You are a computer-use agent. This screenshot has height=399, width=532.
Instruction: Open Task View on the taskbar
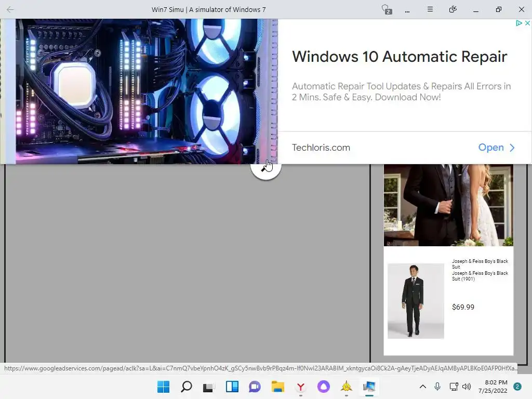click(x=209, y=387)
